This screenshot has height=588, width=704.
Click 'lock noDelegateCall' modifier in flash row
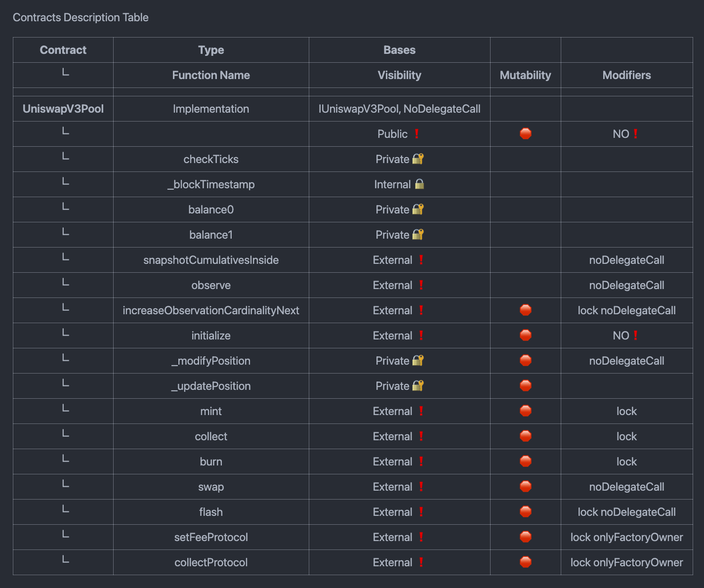[x=626, y=512]
